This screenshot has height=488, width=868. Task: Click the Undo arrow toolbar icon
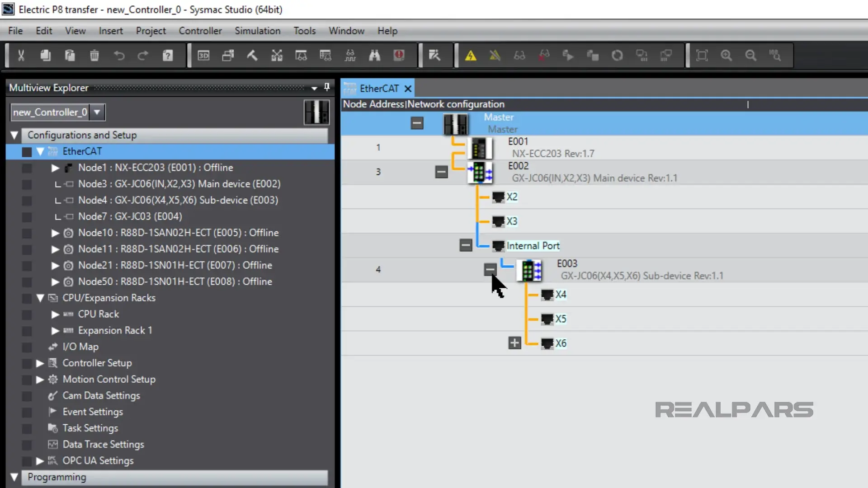[x=119, y=56]
